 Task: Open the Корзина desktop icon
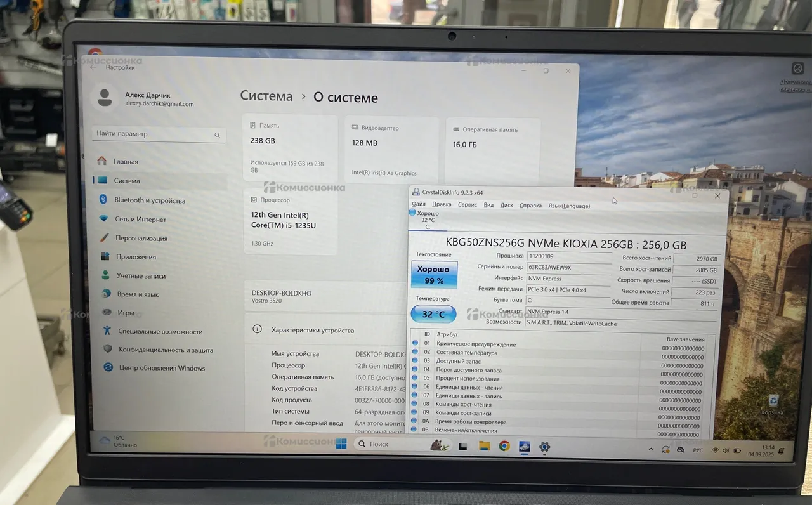coord(773,405)
